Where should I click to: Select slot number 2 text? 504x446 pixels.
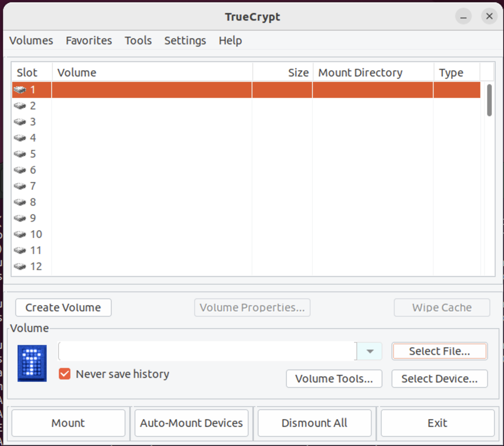33,106
